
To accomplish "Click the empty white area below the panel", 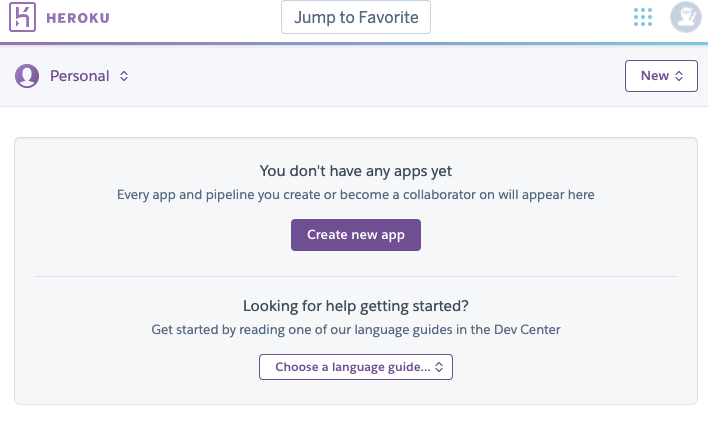I will coord(356,425).
